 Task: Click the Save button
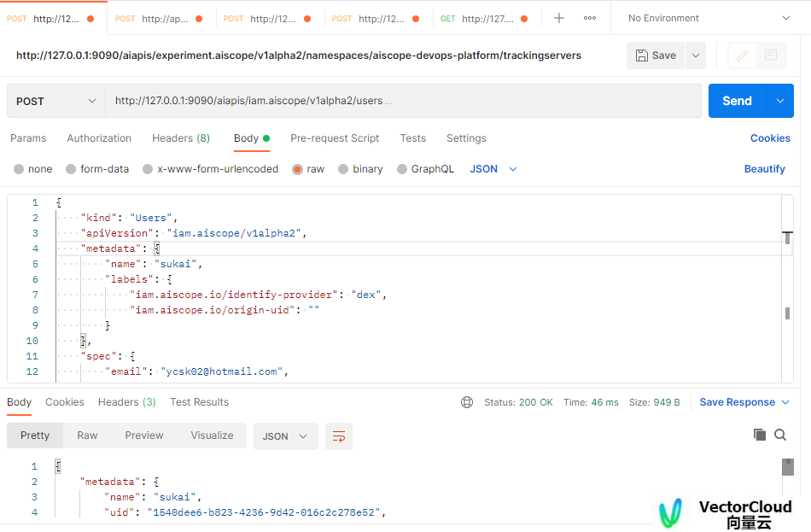tap(656, 56)
